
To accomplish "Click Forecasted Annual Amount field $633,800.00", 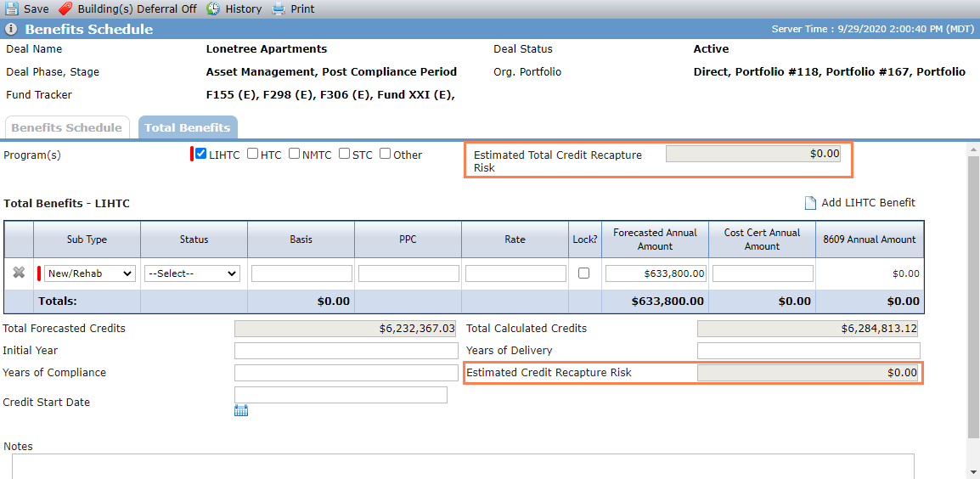I will tap(656, 273).
